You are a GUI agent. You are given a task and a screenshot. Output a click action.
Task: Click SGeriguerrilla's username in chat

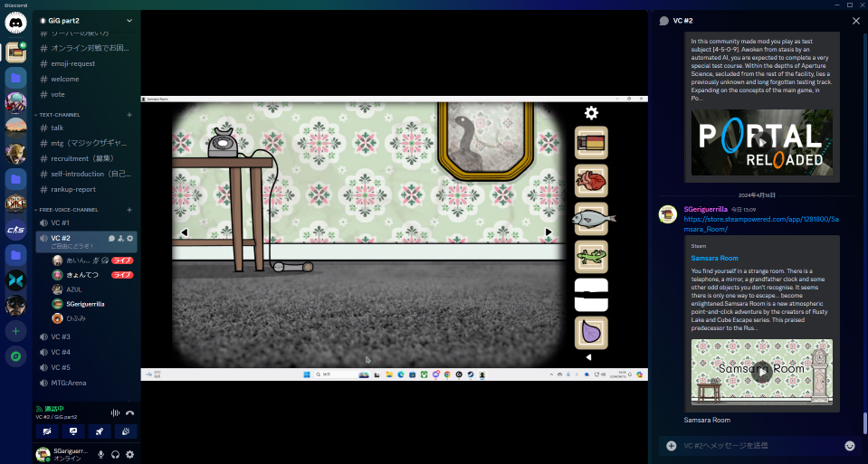[705, 210]
